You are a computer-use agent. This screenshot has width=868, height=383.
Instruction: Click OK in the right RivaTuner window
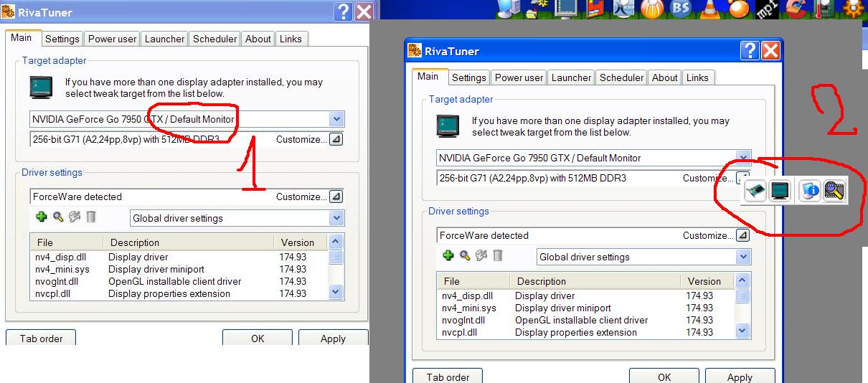pyautogui.click(x=664, y=377)
